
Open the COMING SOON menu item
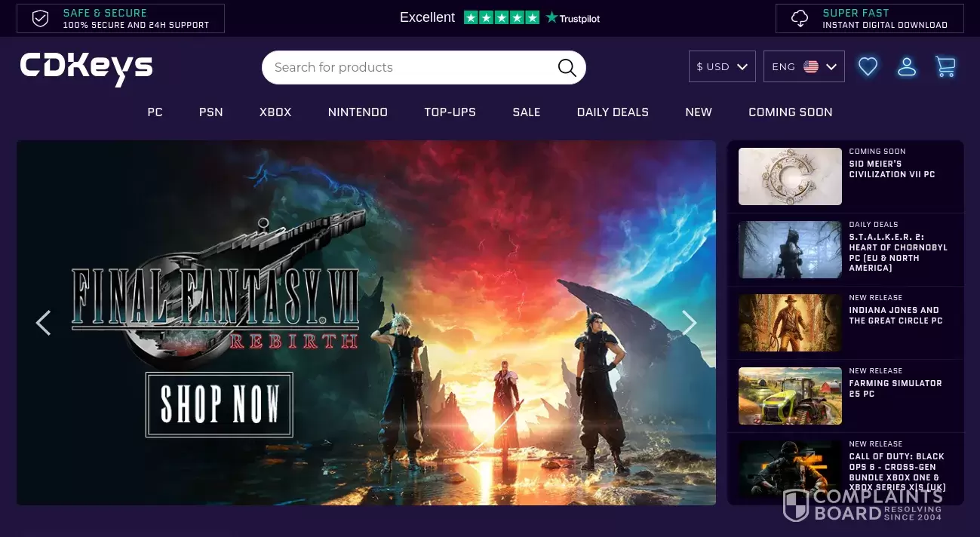pos(791,112)
